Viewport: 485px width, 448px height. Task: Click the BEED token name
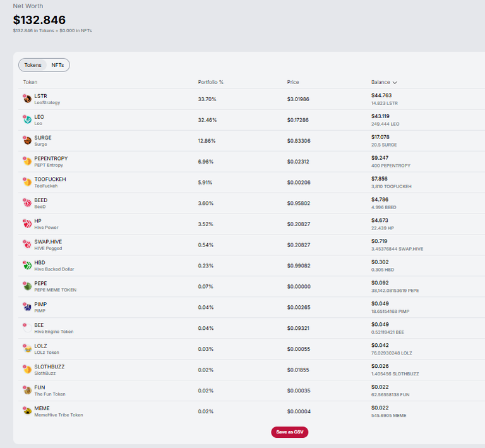[41, 200]
